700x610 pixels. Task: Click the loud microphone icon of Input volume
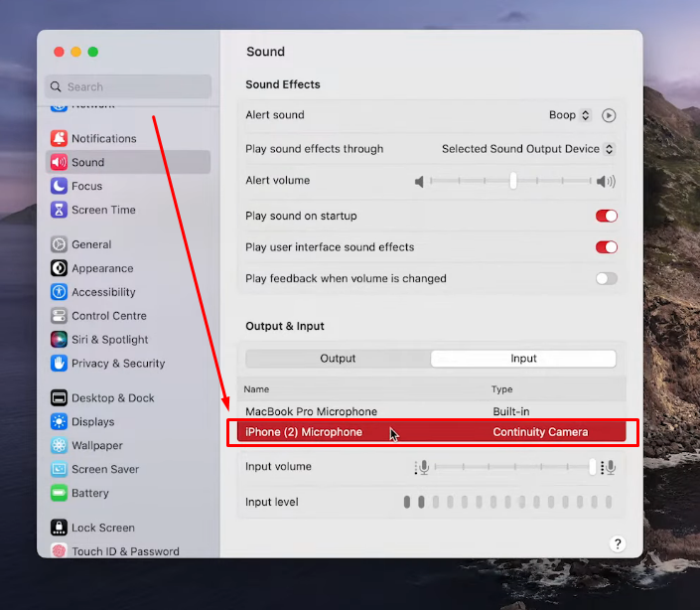(x=608, y=468)
